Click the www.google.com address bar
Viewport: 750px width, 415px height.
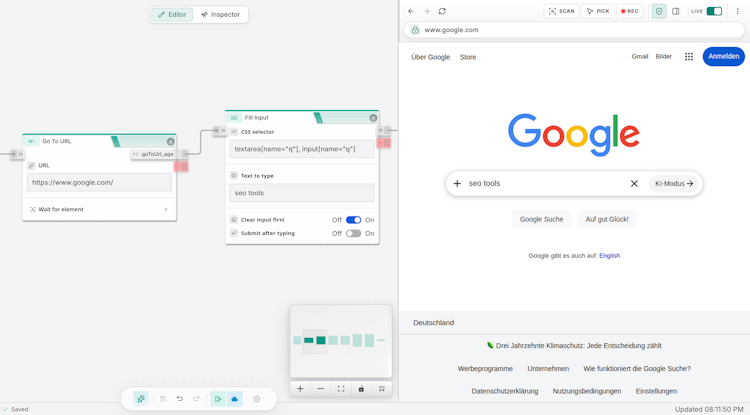(x=574, y=30)
